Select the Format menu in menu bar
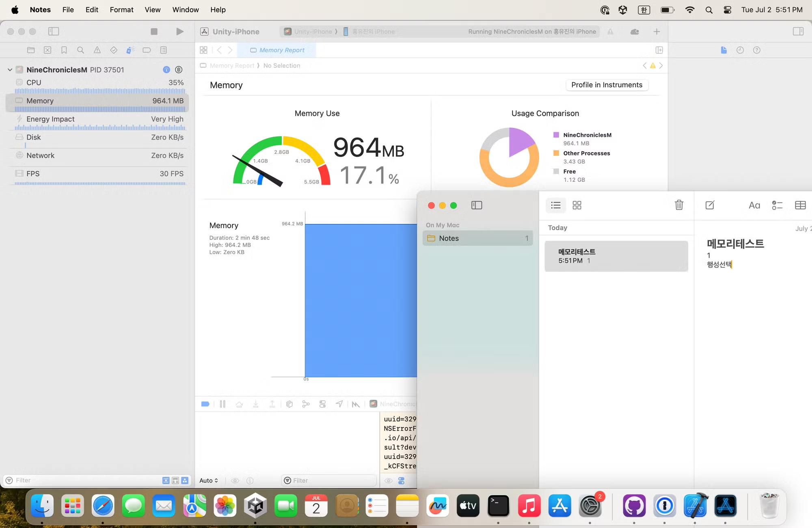The width and height of the screenshot is (812, 528). 121,9
